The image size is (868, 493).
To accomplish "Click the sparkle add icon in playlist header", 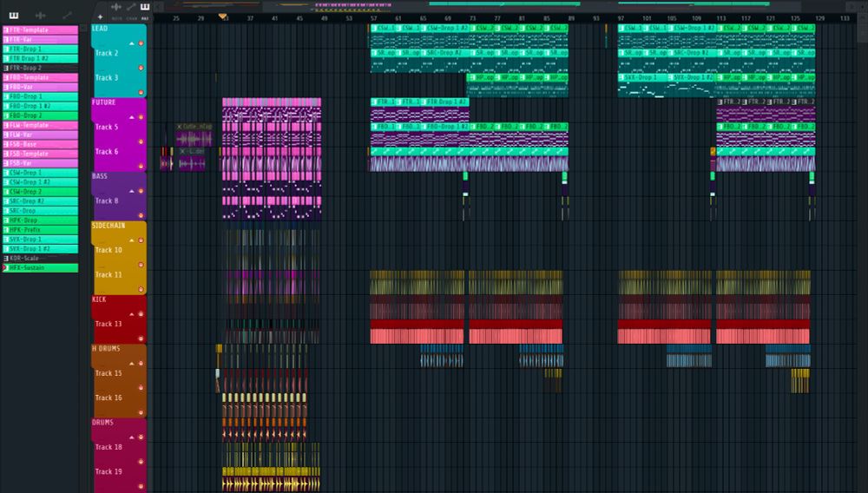I will (100, 17).
